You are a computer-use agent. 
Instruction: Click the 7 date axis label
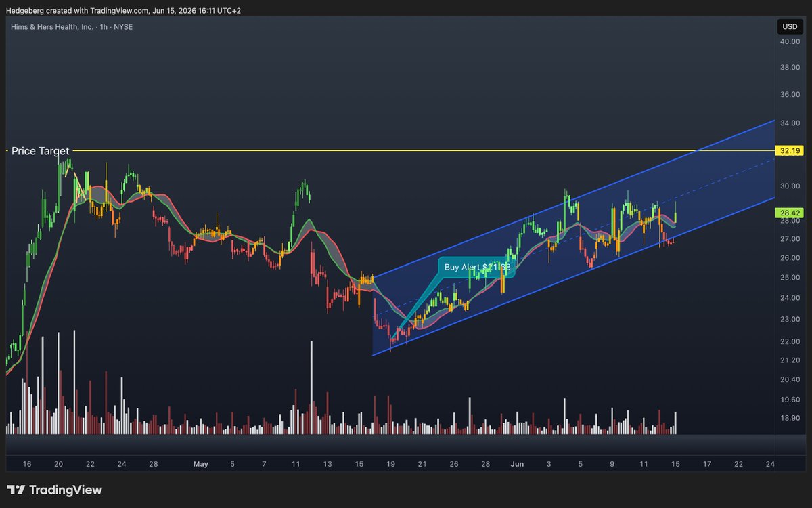coord(264,464)
